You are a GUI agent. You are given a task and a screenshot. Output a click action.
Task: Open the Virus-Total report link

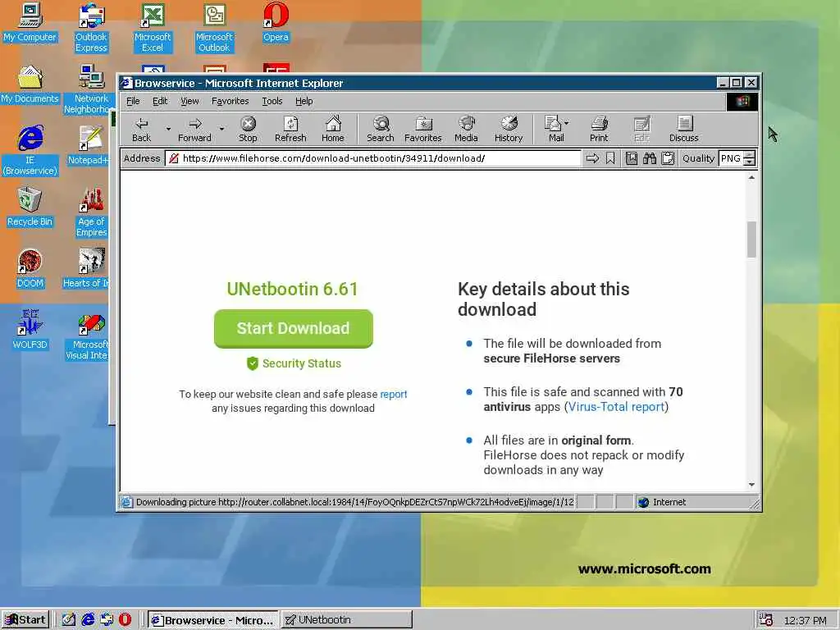click(x=616, y=407)
